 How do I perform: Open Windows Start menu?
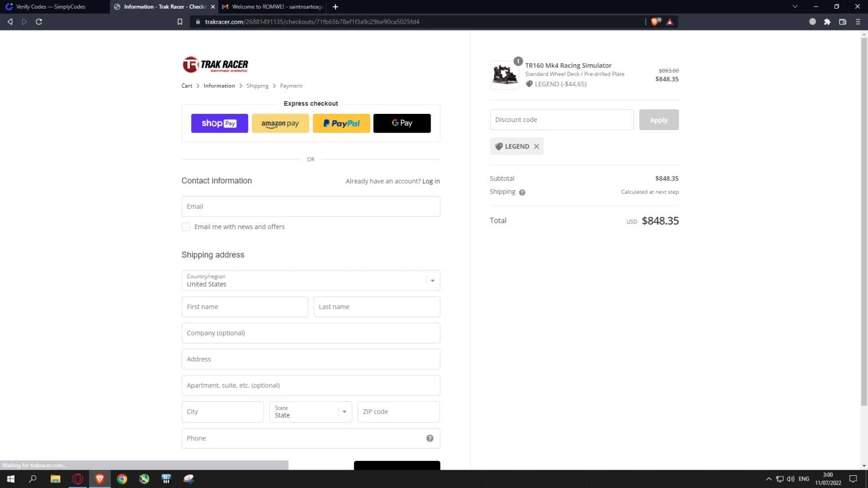10,479
